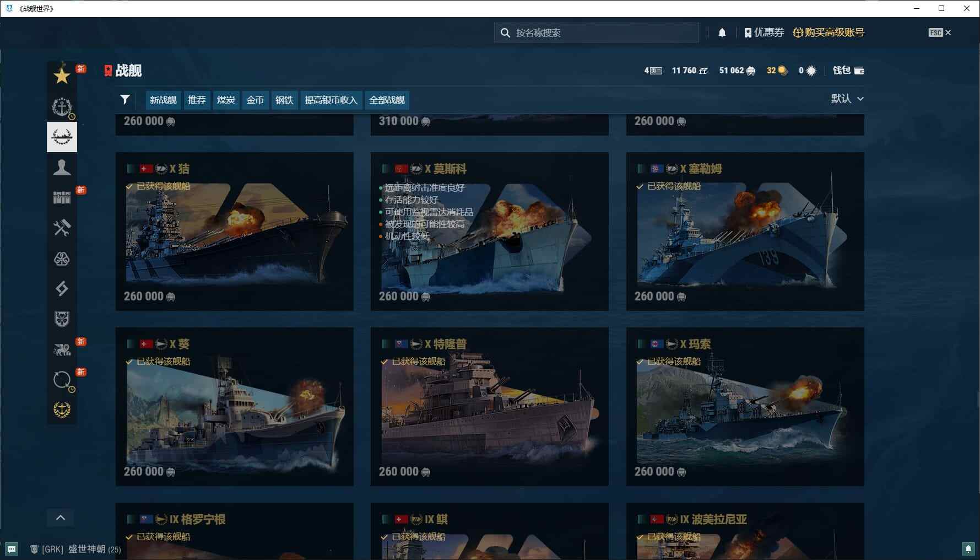Click 购买高级账号 to buy premium

pyautogui.click(x=829, y=33)
